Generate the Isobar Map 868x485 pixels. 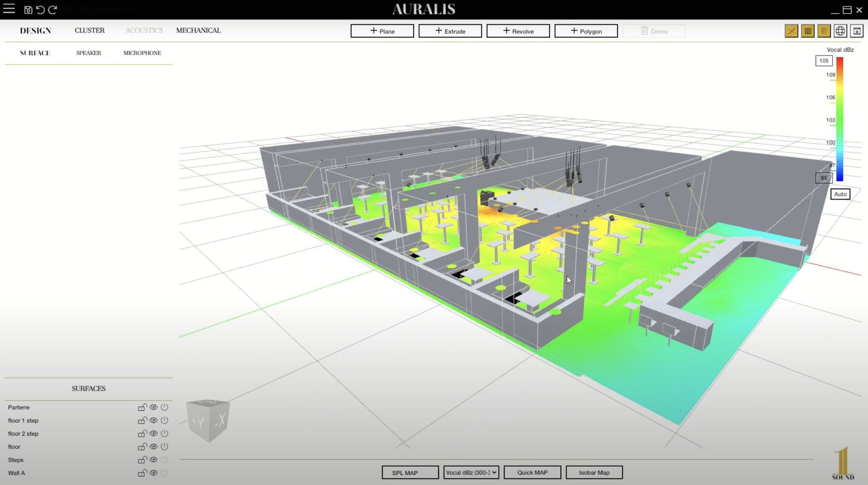coord(594,472)
